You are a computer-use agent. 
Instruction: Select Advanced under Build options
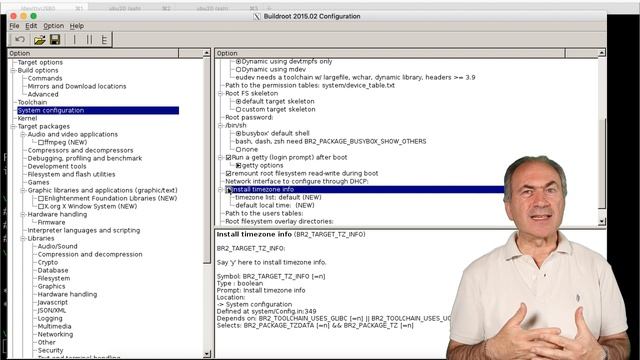(x=43, y=94)
